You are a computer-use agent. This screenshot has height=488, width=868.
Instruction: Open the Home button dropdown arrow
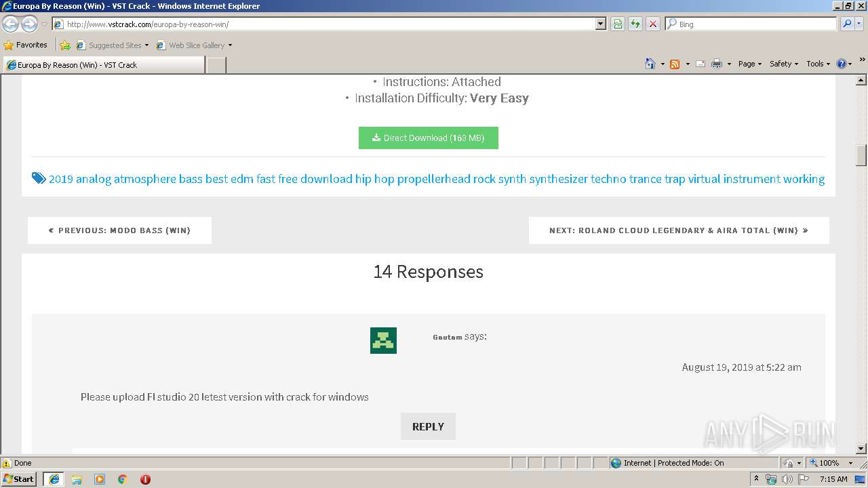(x=663, y=64)
